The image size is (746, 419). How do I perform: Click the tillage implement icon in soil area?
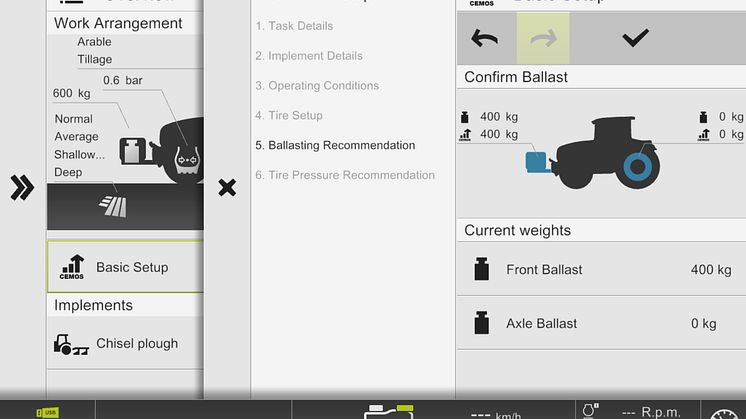(x=113, y=207)
